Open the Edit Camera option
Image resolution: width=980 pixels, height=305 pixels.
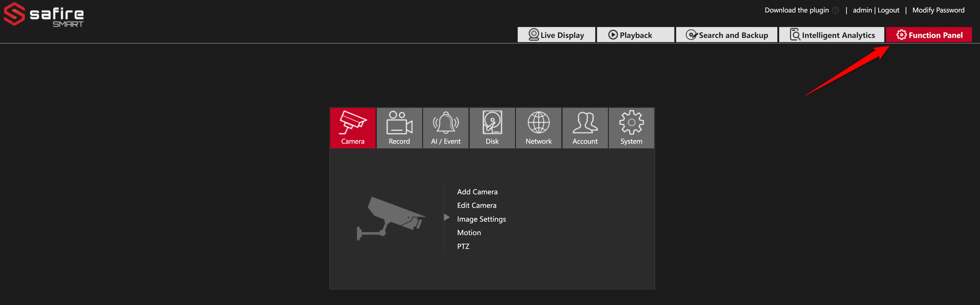476,205
